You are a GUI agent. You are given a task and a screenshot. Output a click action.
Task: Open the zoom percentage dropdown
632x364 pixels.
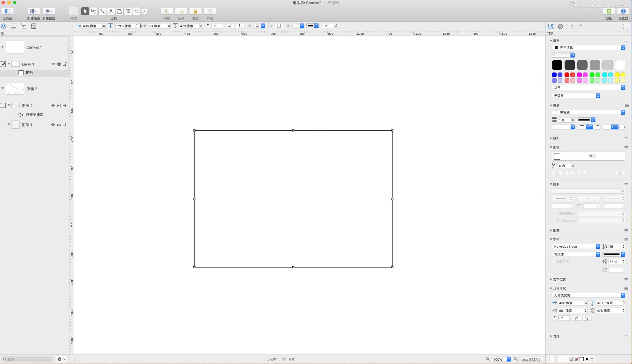[x=508, y=359]
